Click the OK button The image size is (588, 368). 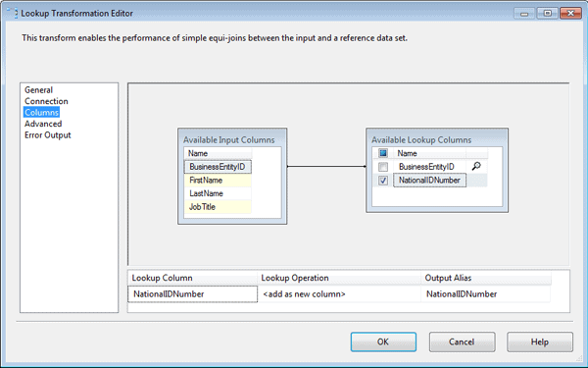pos(383,342)
